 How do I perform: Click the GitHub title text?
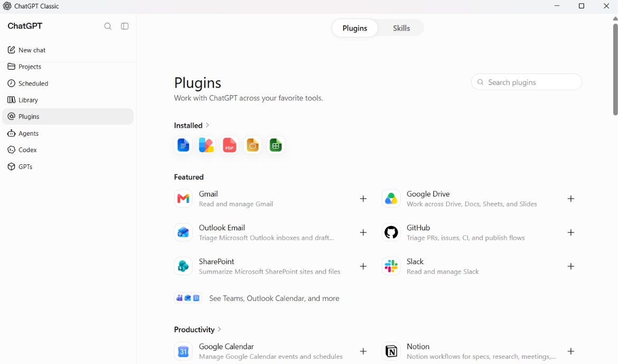pyautogui.click(x=418, y=228)
